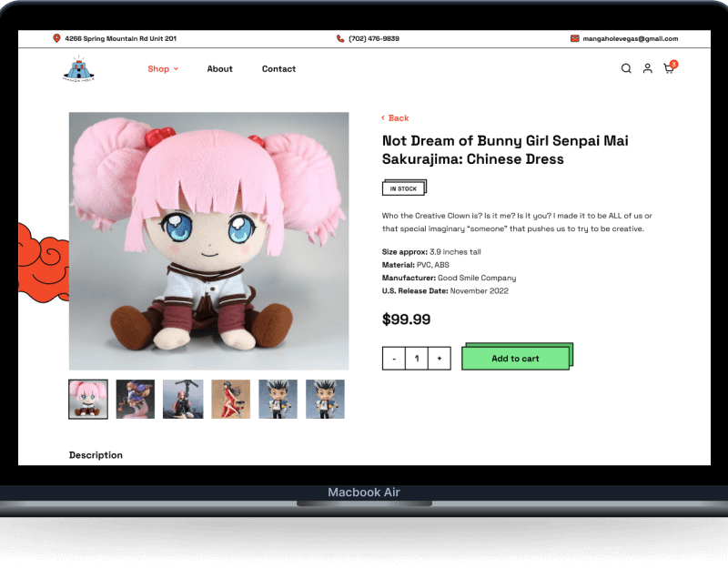Open the shopping cart icon
728x568 pixels.
coord(670,67)
